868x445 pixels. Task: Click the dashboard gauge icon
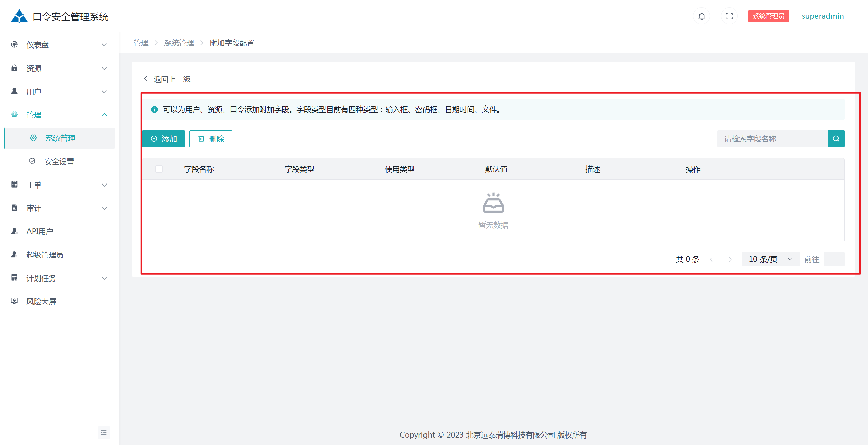(x=14, y=44)
